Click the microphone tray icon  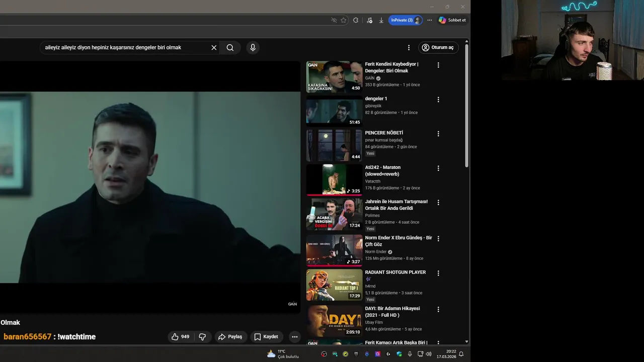410,354
